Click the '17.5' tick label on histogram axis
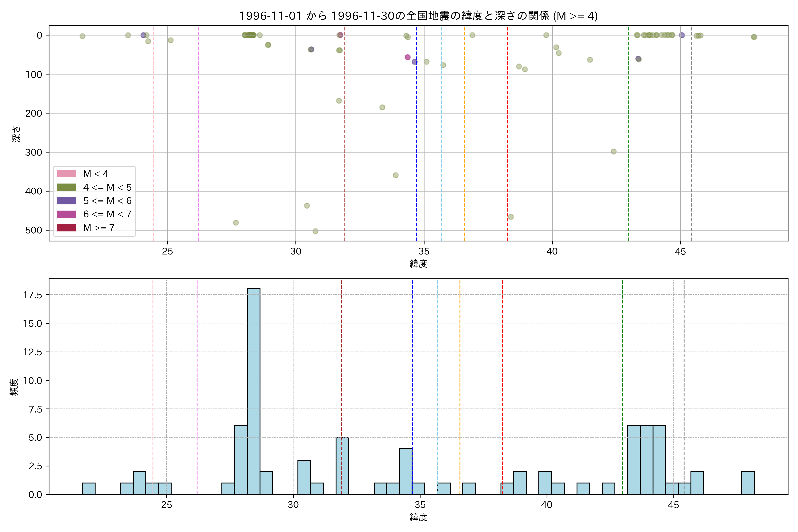This screenshot has height=532, width=798. click(x=33, y=295)
